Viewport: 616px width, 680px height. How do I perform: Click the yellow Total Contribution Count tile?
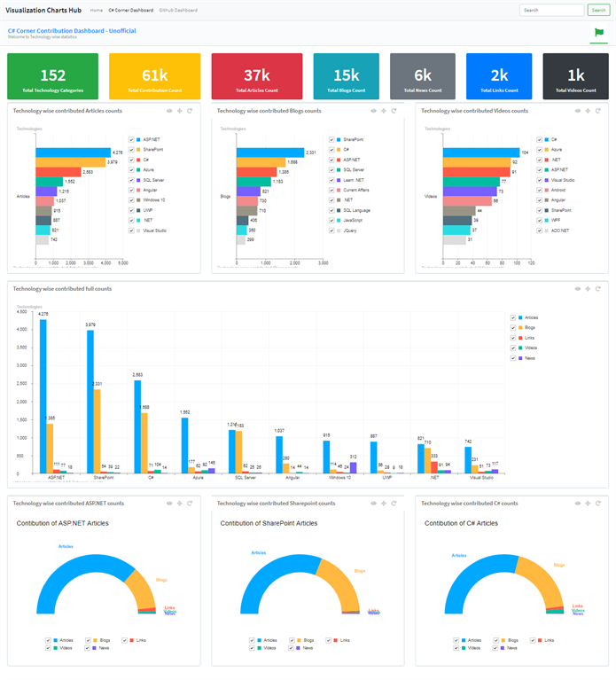coord(155,76)
